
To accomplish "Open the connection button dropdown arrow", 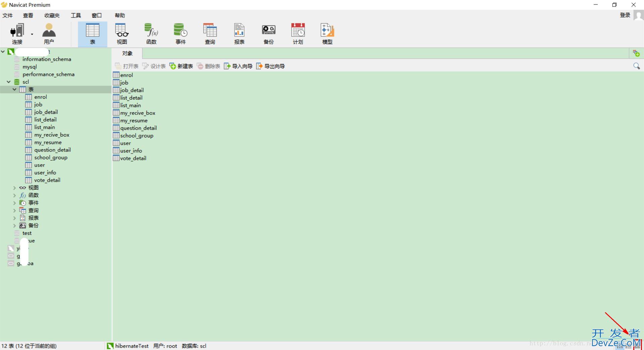I will coord(32,34).
